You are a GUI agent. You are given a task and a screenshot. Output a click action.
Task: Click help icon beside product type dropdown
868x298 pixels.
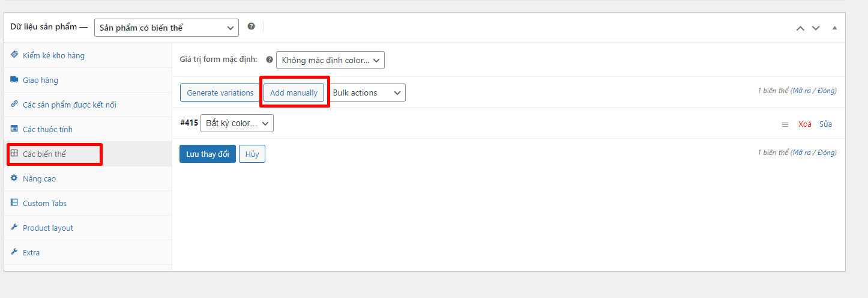pos(251,26)
